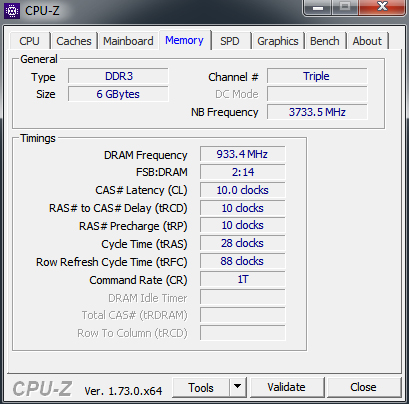Click the Validate button

point(286,387)
